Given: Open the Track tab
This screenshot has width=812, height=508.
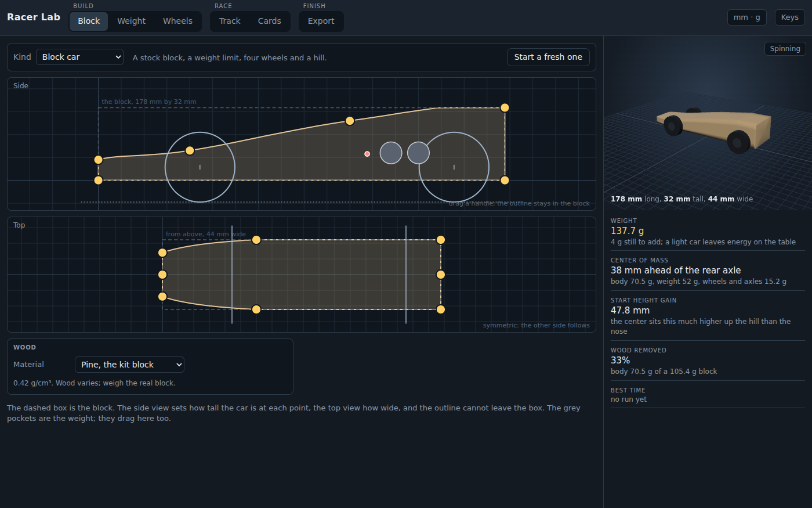Looking at the screenshot, I should [230, 21].
